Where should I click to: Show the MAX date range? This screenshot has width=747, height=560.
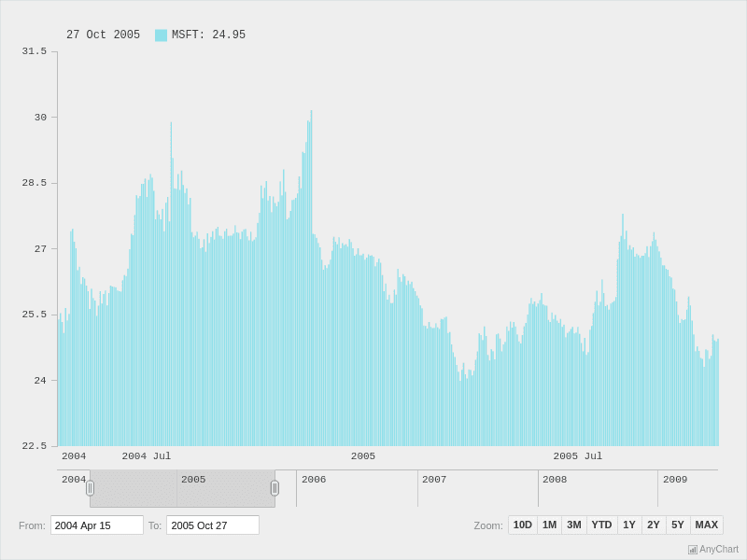707,525
